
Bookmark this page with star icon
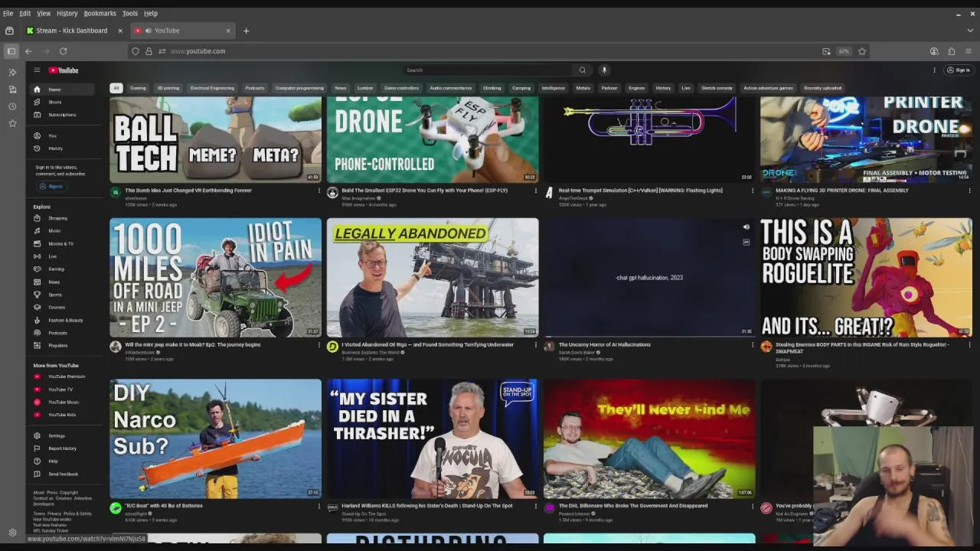point(862,51)
